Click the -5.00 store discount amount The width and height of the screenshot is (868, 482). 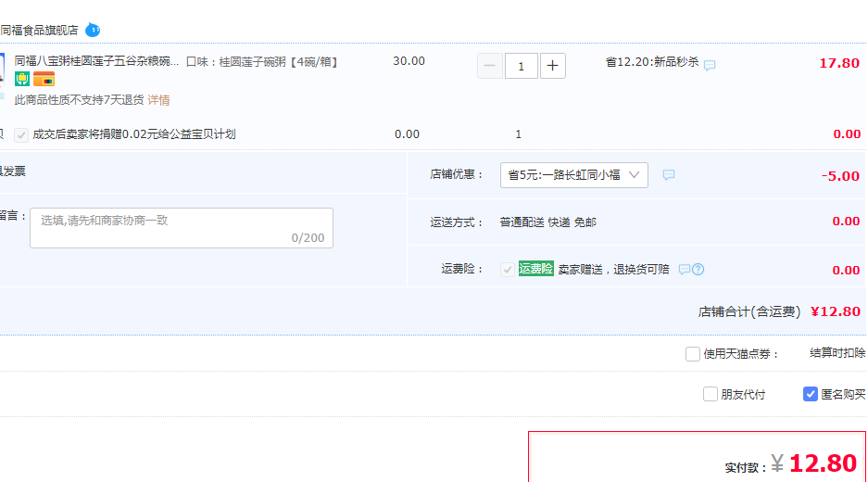point(840,176)
